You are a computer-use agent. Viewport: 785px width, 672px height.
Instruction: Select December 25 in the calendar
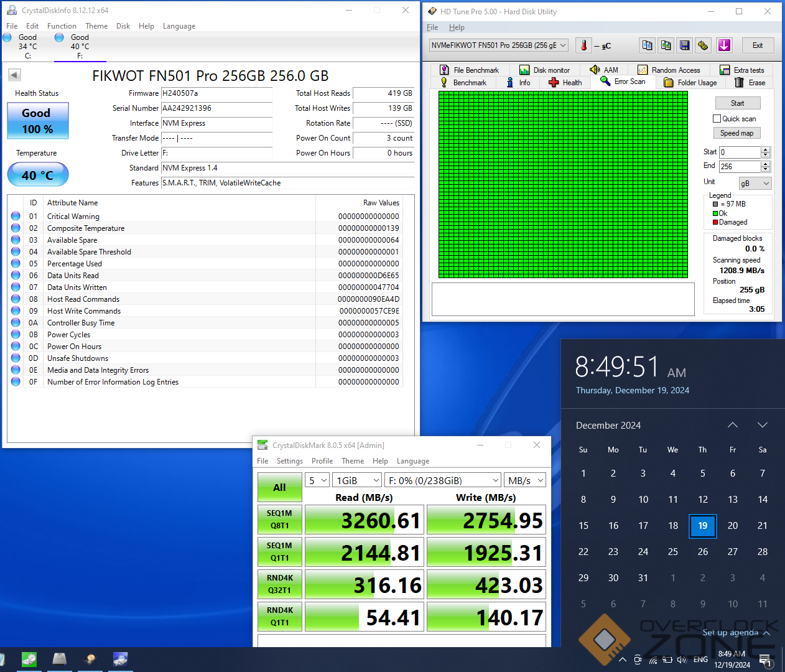(672, 552)
